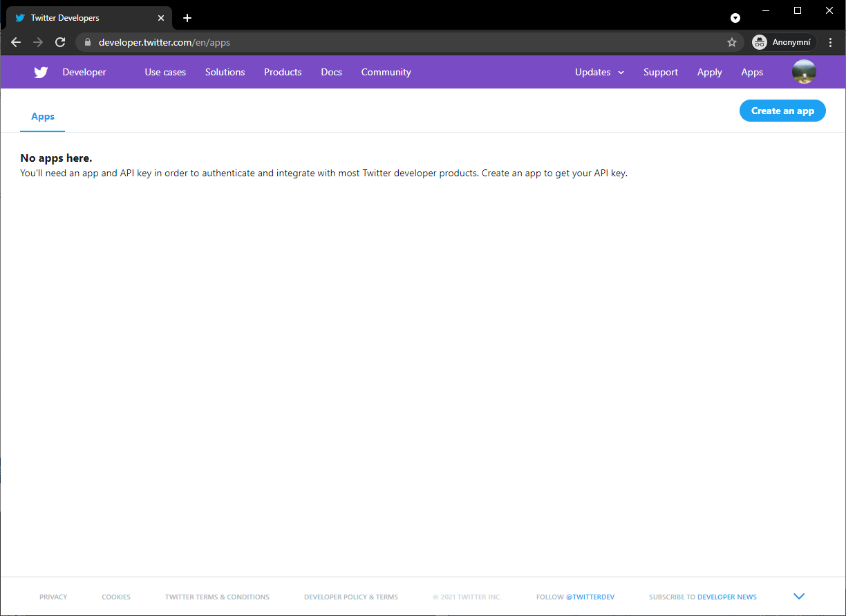This screenshot has width=846, height=616.
Task: Select the Twitter Developers browser tab
Action: pos(90,18)
